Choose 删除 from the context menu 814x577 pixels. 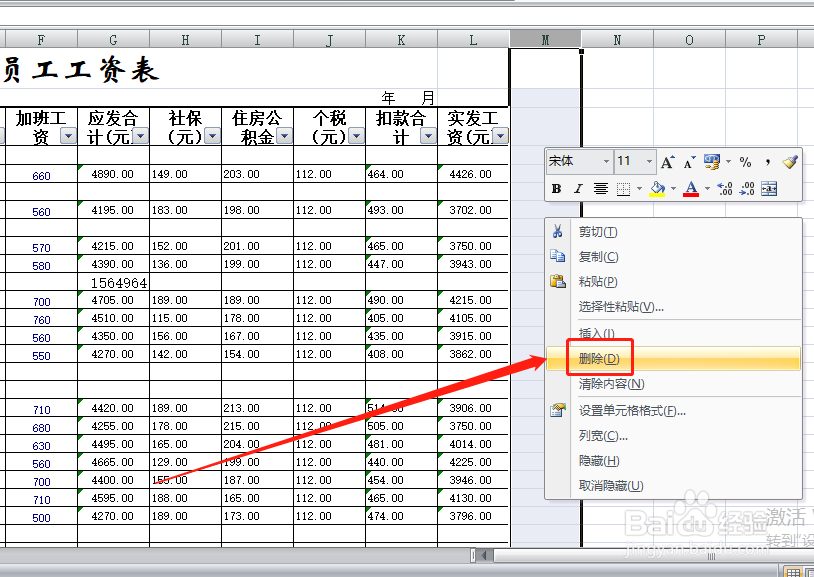[597, 359]
